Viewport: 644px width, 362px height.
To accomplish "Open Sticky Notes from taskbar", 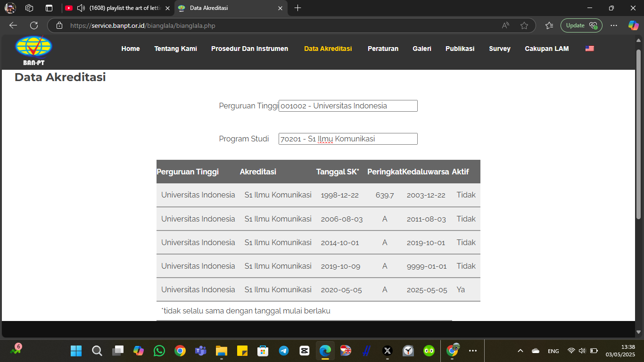I will [x=242, y=351].
